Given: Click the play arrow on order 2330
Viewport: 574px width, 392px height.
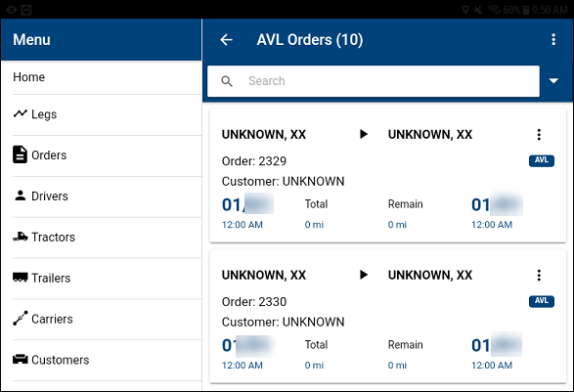Looking at the screenshot, I should [x=364, y=275].
